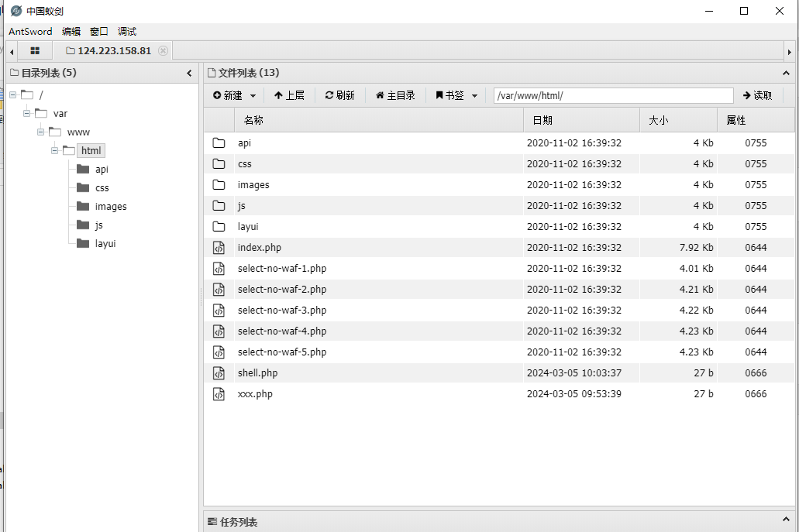Select html folder in tree
The image size is (799, 532).
91,151
